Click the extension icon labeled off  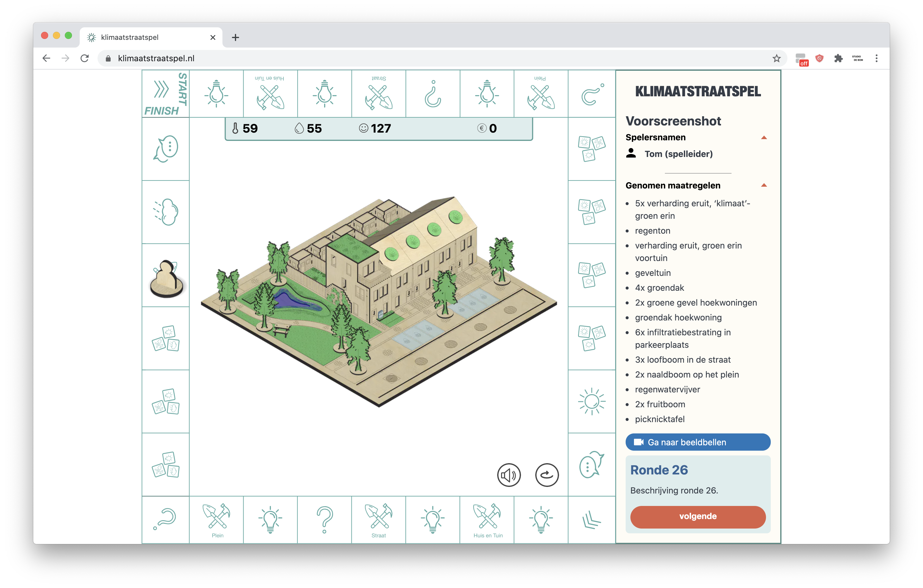801,59
